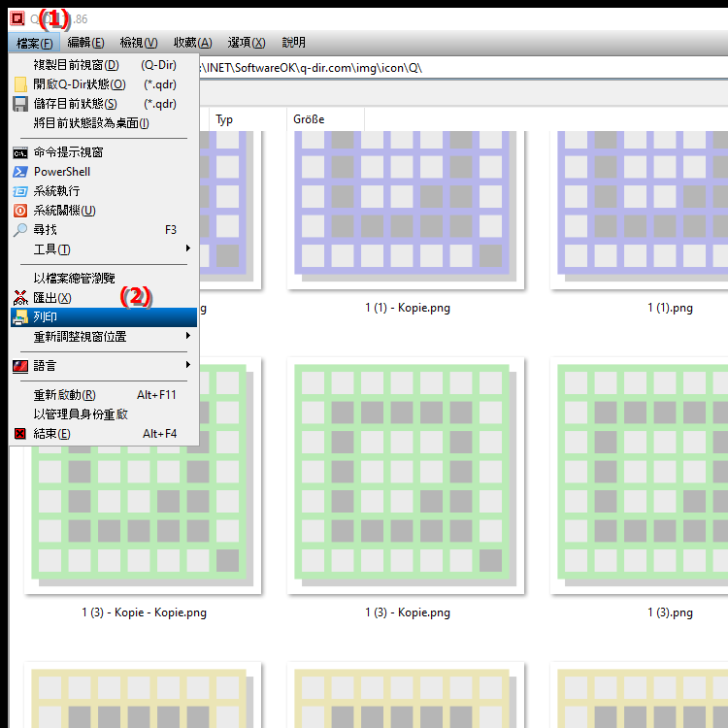Open the 檔案(F) menu
Viewport: 728px width, 728px height.
coord(34,43)
